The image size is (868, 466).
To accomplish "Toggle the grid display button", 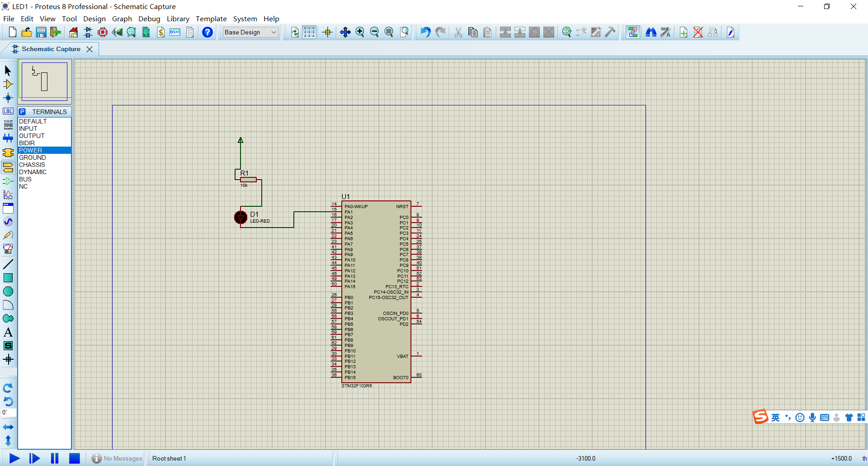I will (309, 32).
